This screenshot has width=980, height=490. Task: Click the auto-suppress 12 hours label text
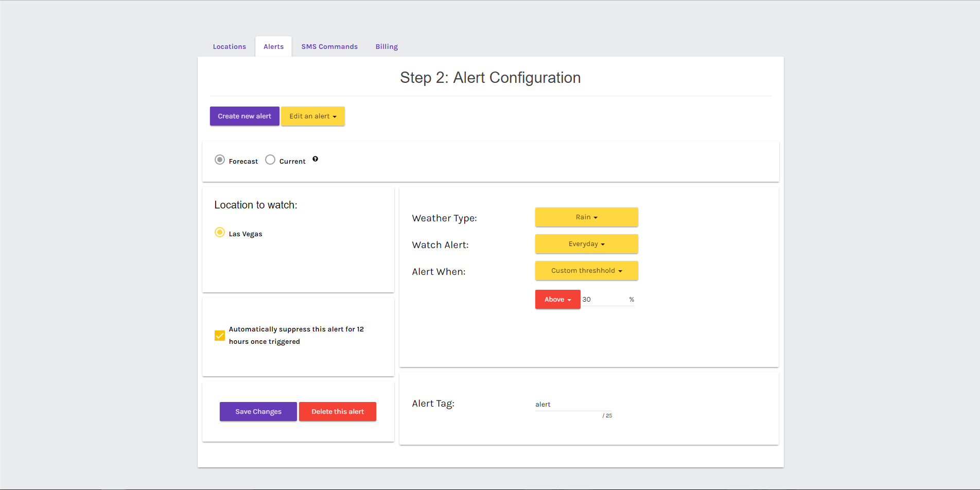[296, 336]
